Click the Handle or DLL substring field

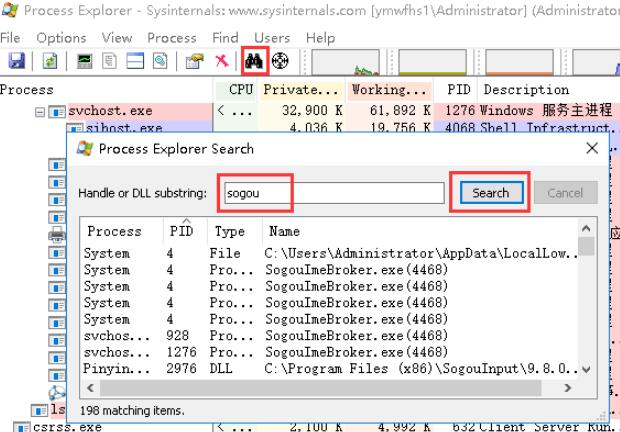click(x=335, y=193)
